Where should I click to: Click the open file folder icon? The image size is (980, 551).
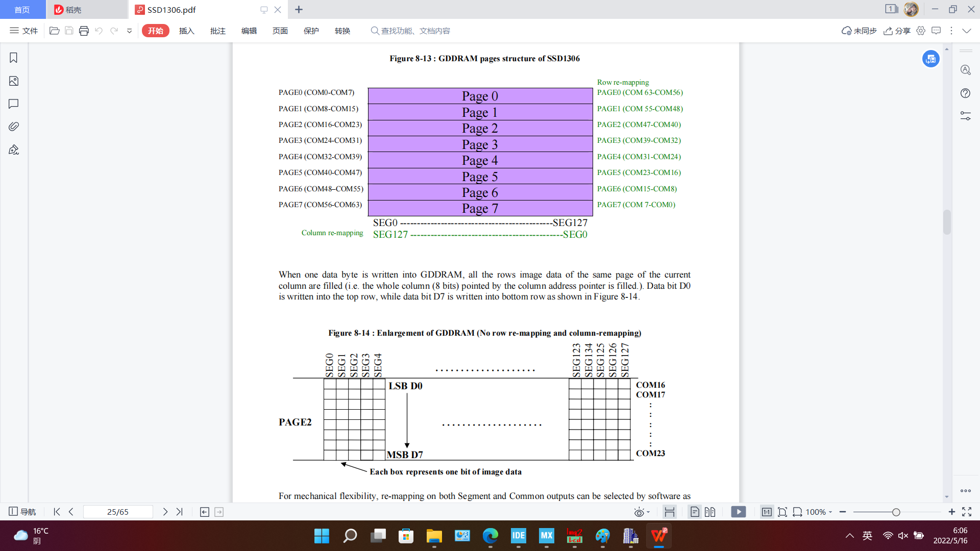click(x=54, y=31)
